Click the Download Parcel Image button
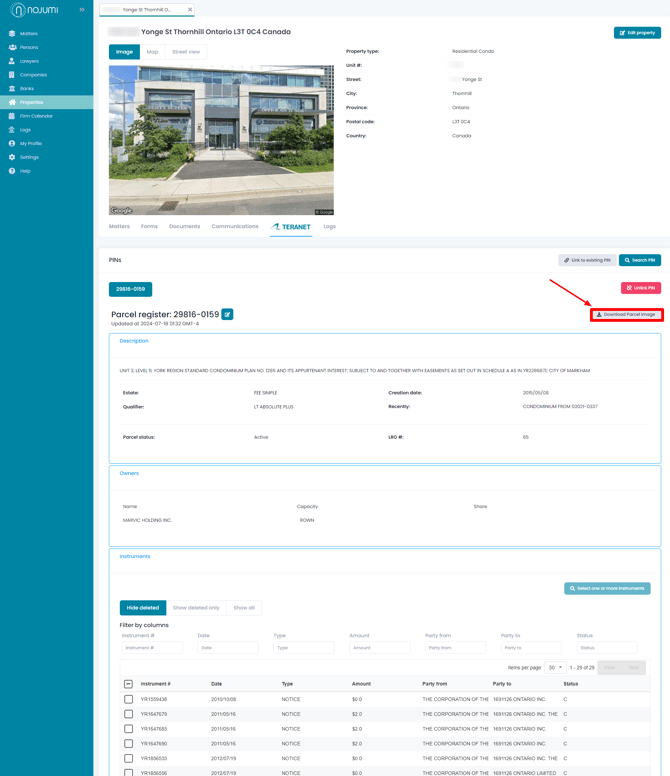This screenshot has height=776, width=670. coord(626,315)
